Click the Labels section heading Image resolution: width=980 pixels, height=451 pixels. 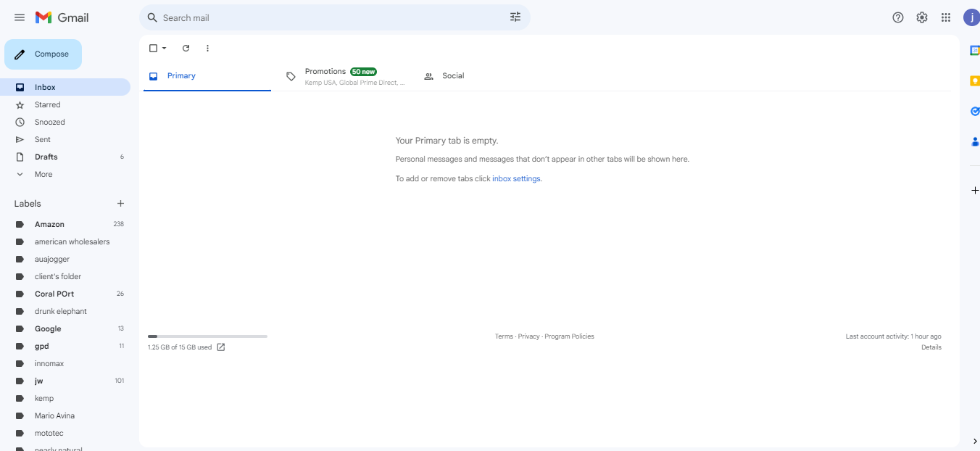[x=28, y=204]
